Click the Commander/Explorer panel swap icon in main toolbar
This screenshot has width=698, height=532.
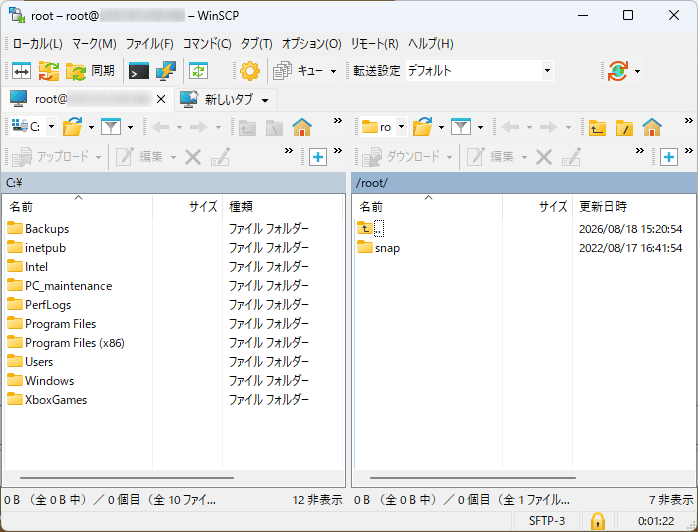coord(21,71)
